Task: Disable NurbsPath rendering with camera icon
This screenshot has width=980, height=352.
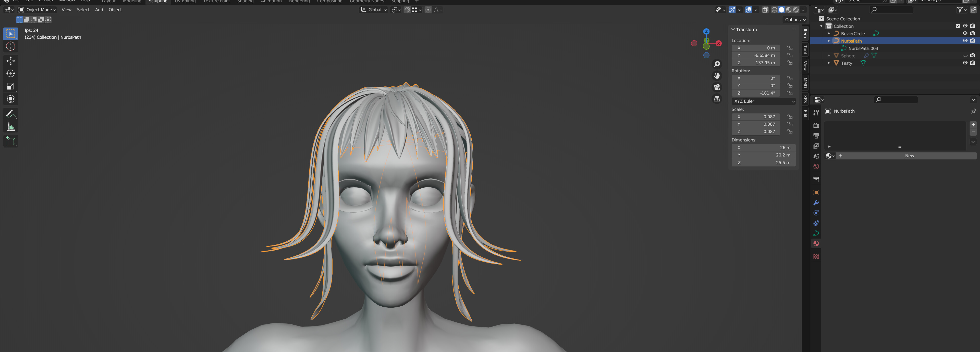Action: pyautogui.click(x=972, y=41)
